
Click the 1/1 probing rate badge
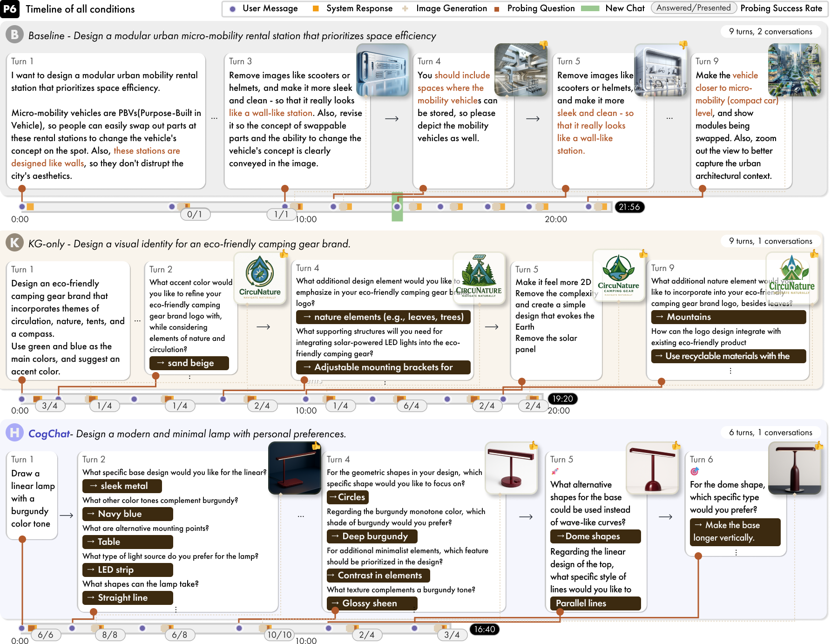(281, 214)
